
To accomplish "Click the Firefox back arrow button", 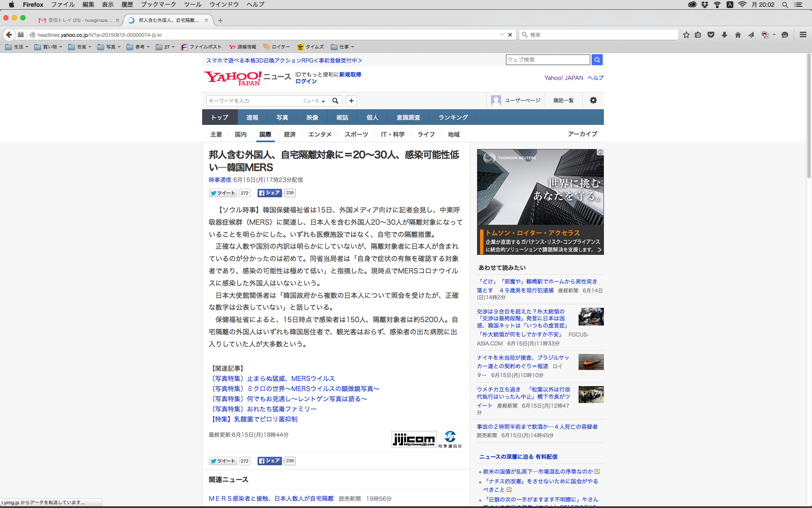I will [x=9, y=35].
